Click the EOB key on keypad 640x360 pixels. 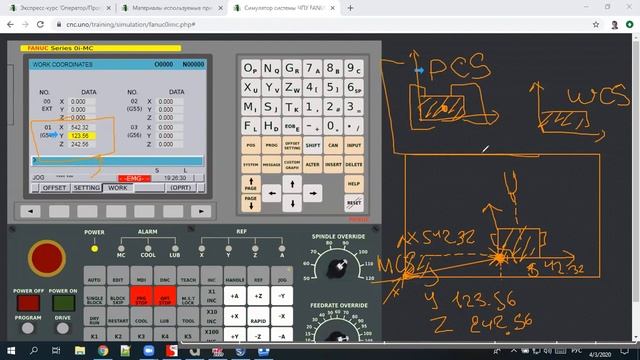(292, 126)
